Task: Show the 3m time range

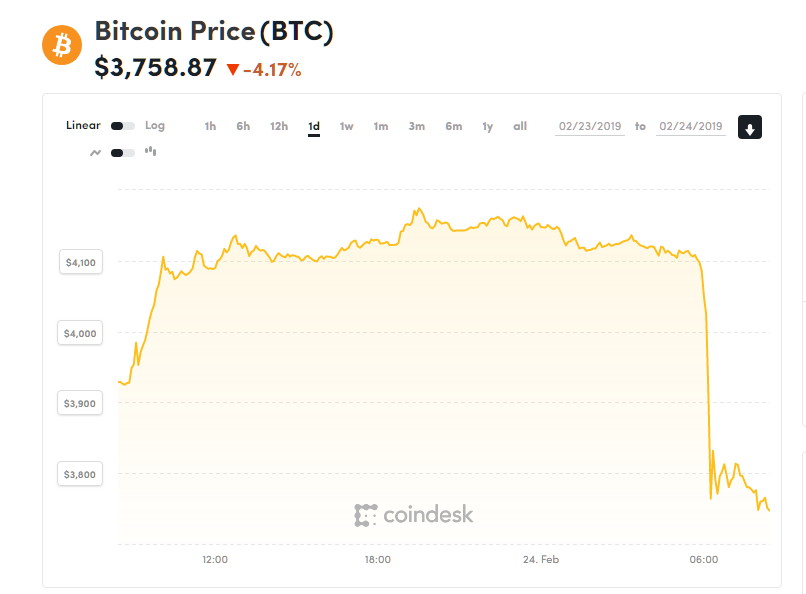Action: tap(417, 126)
